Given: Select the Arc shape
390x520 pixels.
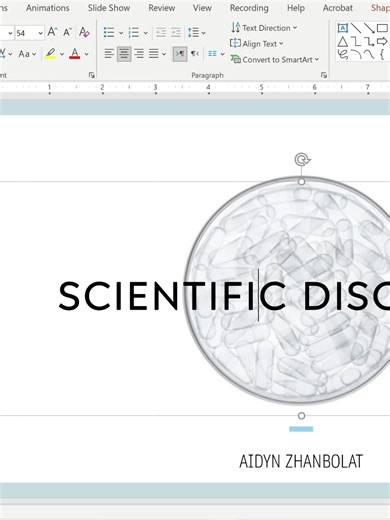Looking at the screenshot, I should coord(356,54).
